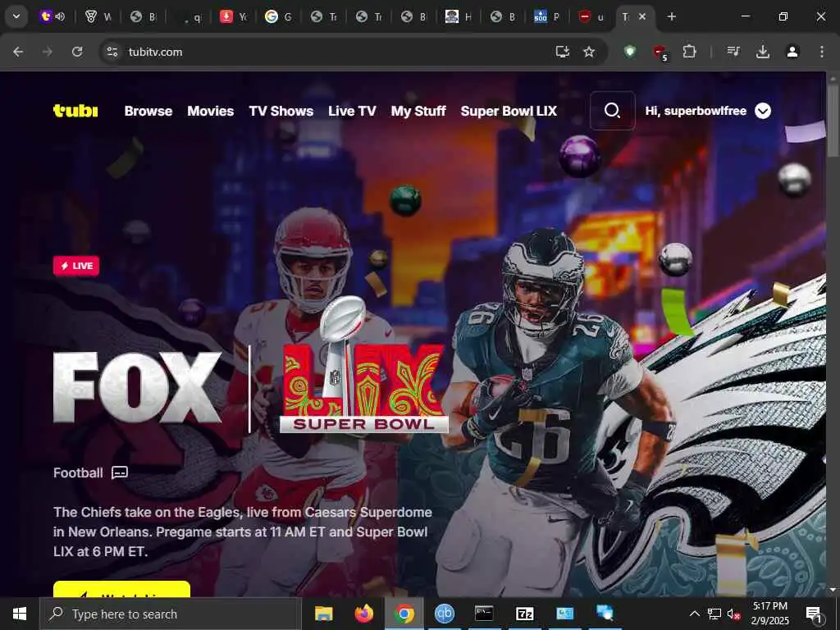Screen dimensions: 840x630
Task: Open Chrome taskbar icon
Action: coord(404,614)
